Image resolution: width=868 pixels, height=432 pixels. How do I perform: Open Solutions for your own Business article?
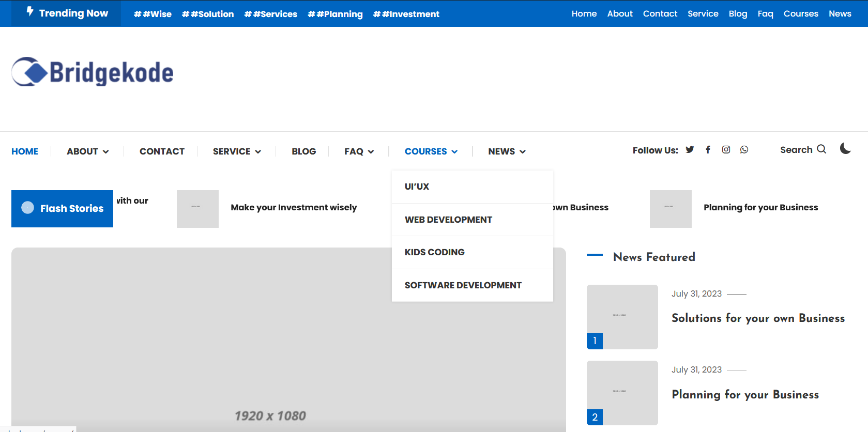click(x=758, y=318)
